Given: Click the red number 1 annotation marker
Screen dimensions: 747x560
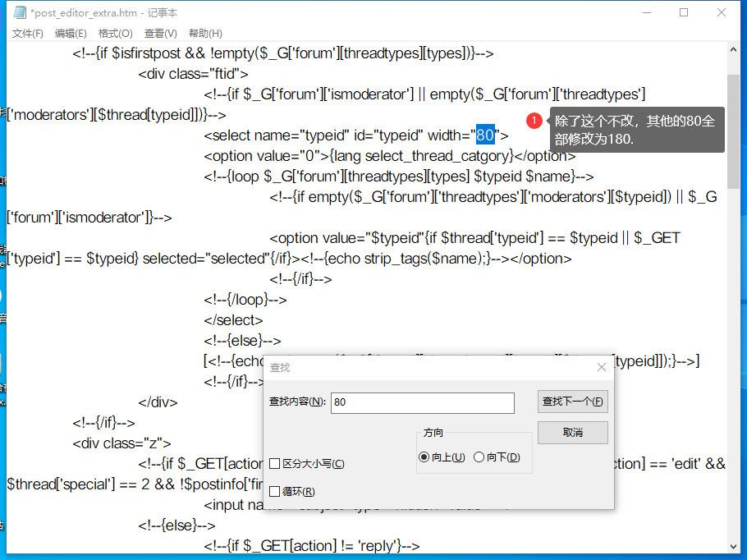Looking at the screenshot, I should (534, 122).
